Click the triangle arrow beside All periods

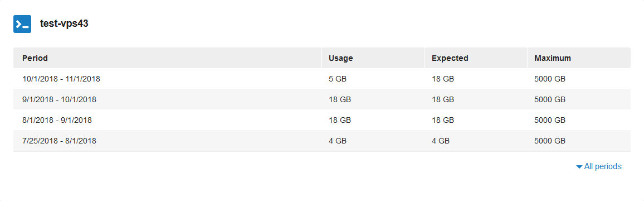[579, 167]
